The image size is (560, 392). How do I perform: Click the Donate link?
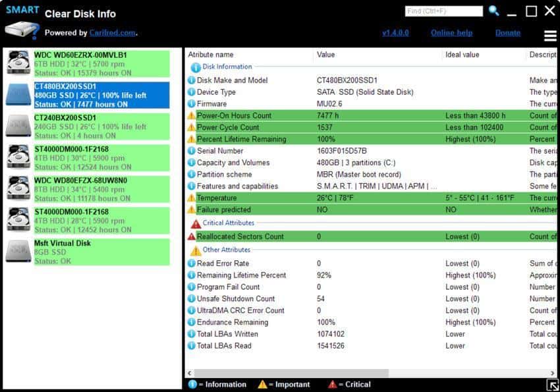(507, 33)
